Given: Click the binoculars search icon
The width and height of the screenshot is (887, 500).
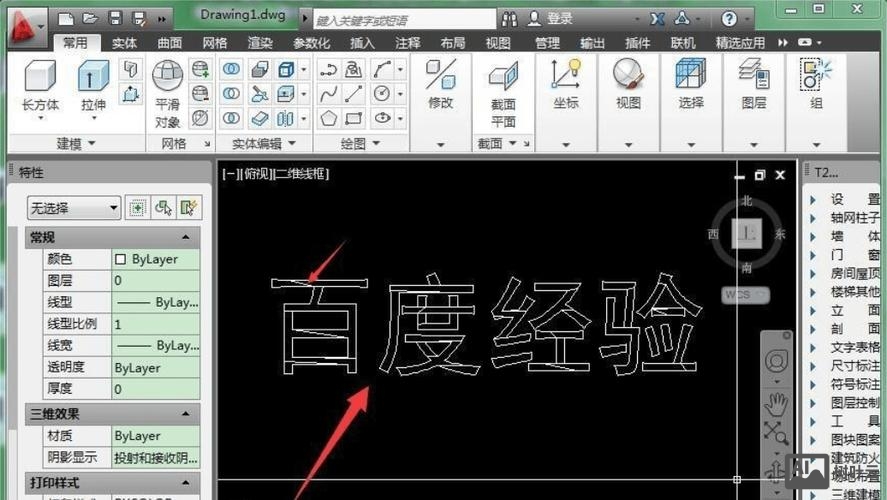Looking at the screenshot, I should point(509,19).
